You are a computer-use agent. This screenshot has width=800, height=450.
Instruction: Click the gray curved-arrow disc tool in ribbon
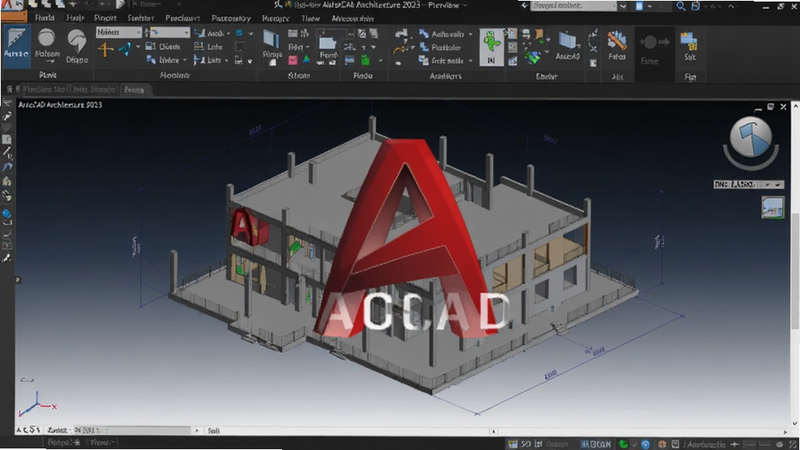(x=77, y=46)
